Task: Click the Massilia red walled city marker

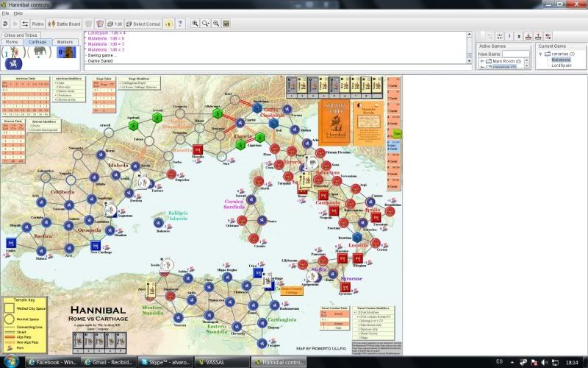Action: click(198, 149)
